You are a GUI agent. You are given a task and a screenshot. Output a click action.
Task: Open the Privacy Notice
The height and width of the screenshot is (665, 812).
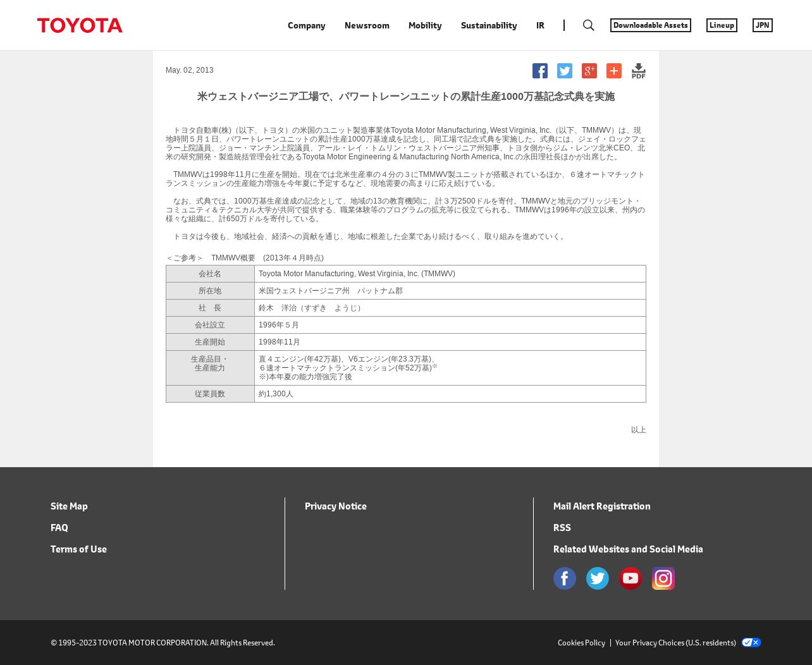[x=336, y=506]
